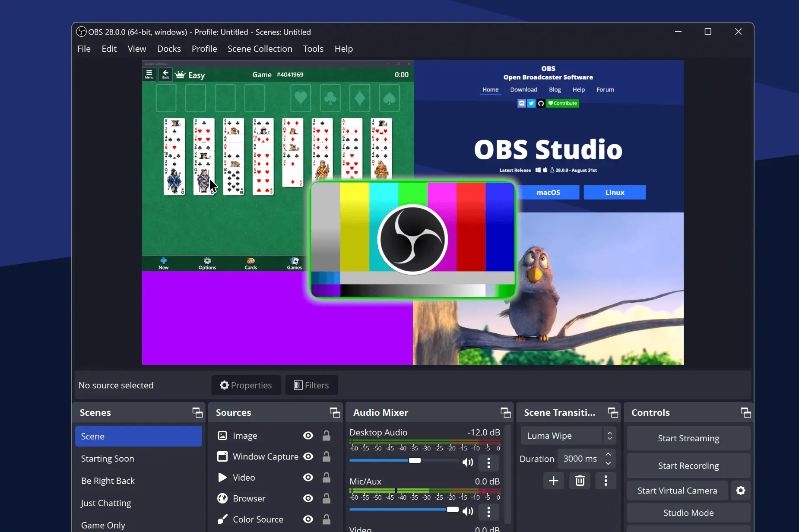Click the OBS logo in the title bar
The image size is (799, 532).
[81, 32]
